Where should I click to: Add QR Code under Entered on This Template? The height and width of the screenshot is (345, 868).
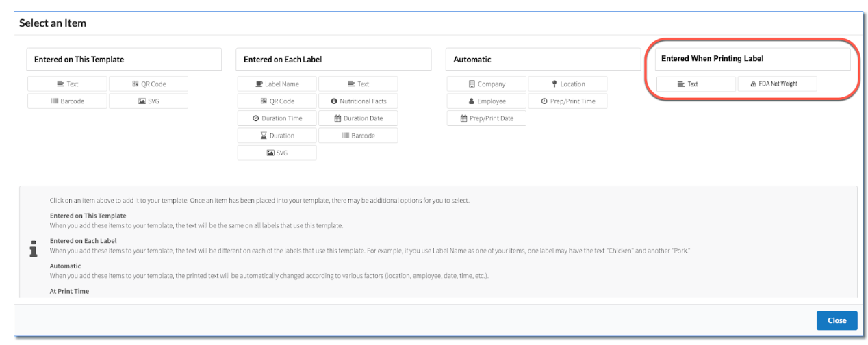click(x=149, y=84)
